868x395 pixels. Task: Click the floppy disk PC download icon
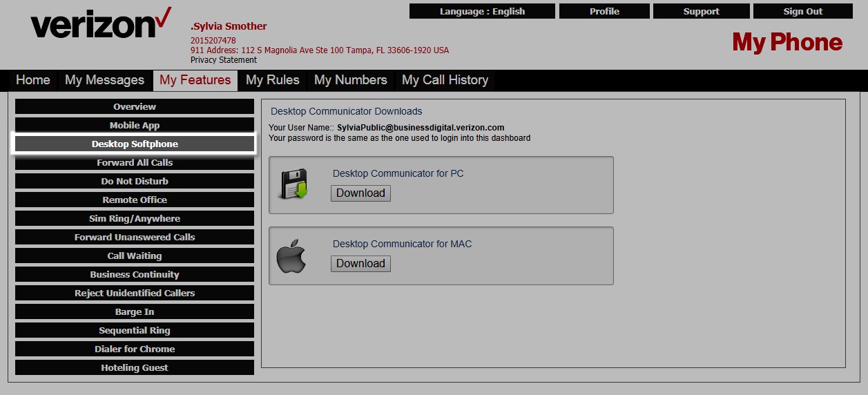295,184
